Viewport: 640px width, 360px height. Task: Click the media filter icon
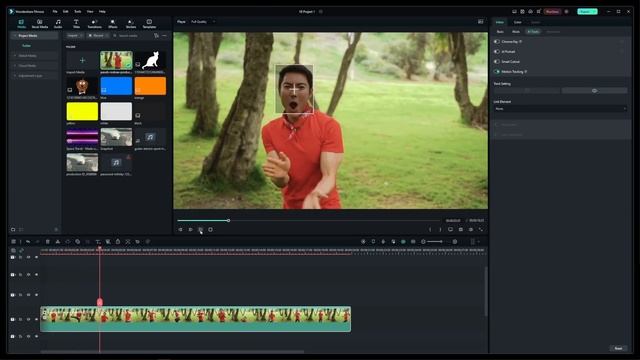156,36
